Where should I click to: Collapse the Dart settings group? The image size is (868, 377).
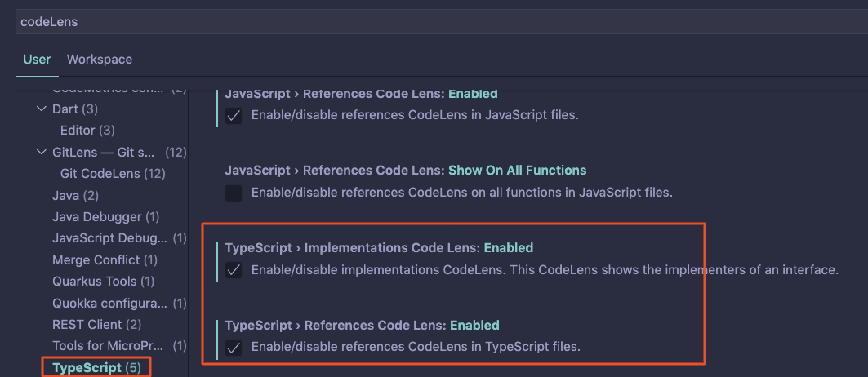pos(42,109)
